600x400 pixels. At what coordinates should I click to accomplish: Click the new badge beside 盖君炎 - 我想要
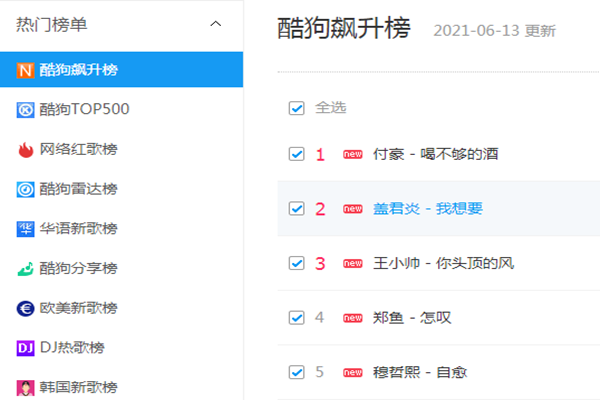[x=352, y=209]
